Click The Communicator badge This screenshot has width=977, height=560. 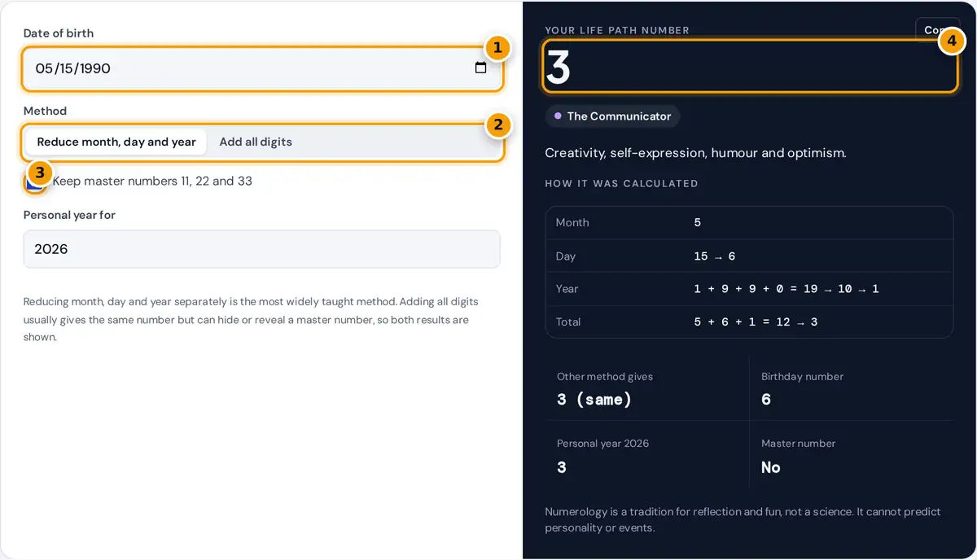click(612, 116)
